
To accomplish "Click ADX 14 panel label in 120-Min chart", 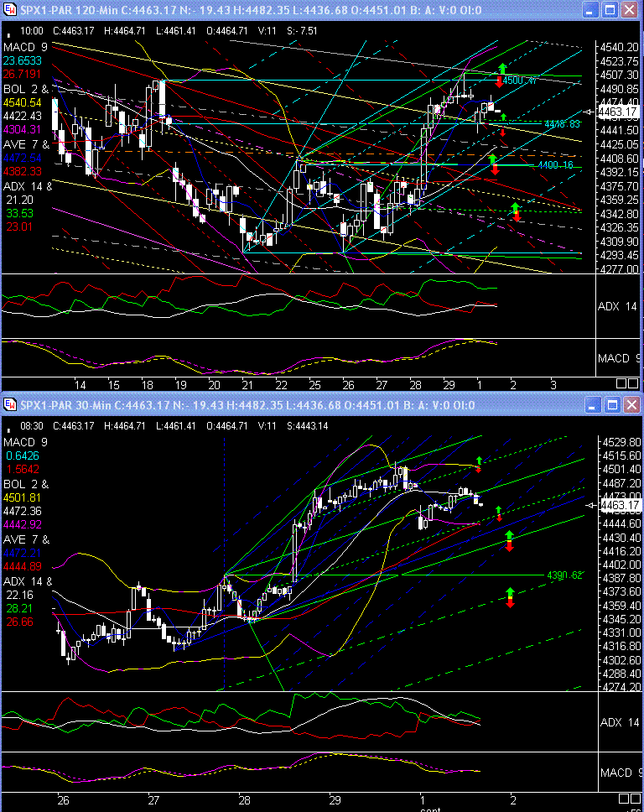I will [x=619, y=306].
